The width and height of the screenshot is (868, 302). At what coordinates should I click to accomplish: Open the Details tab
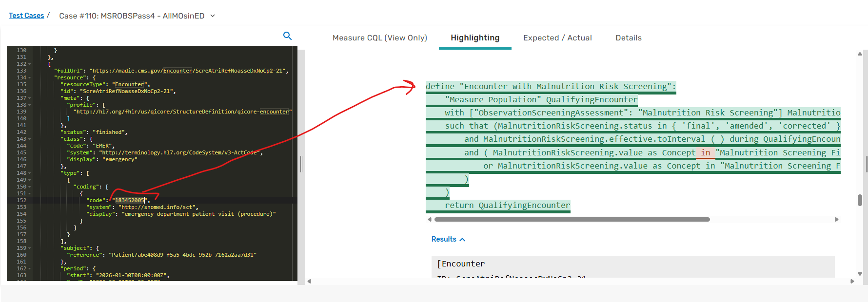pyautogui.click(x=628, y=38)
